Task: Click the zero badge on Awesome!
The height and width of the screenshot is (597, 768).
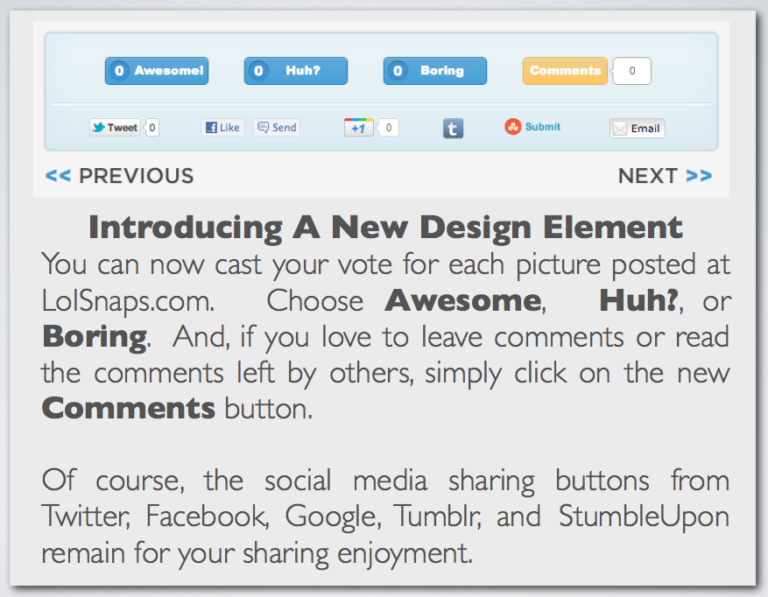Action: [x=120, y=71]
